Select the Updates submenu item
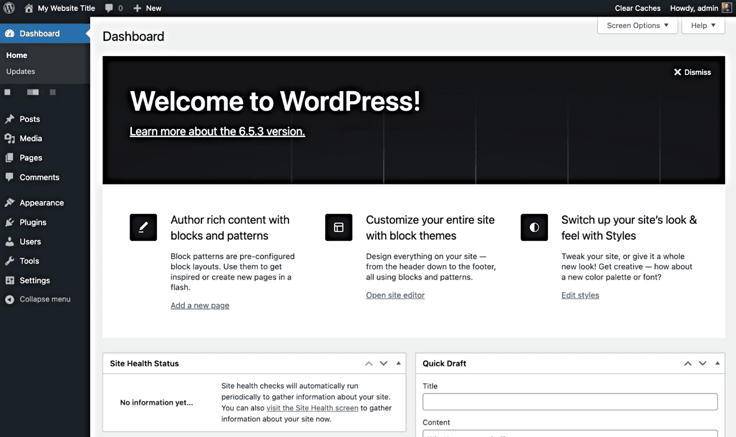Image resolution: width=736 pixels, height=437 pixels. point(21,71)
